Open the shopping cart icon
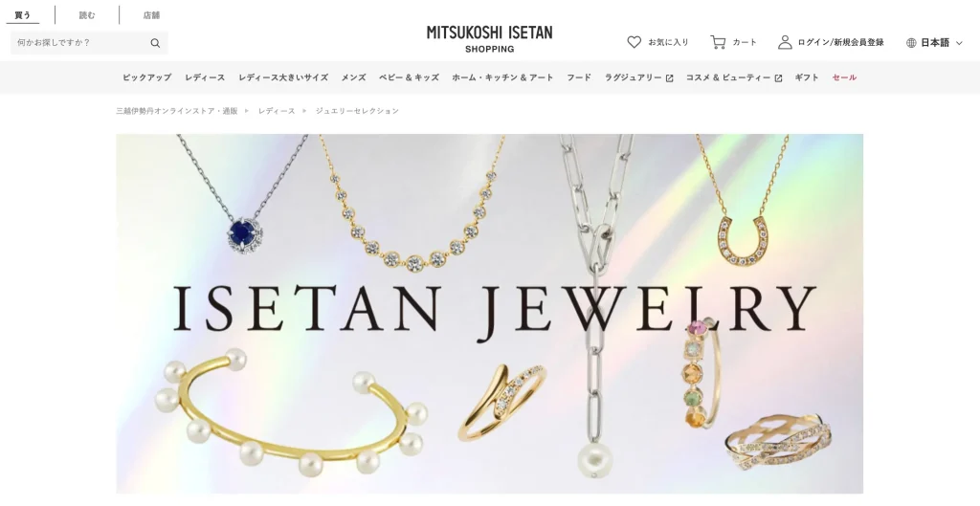Viewport: 980px width, 506px height. (718, 42)
